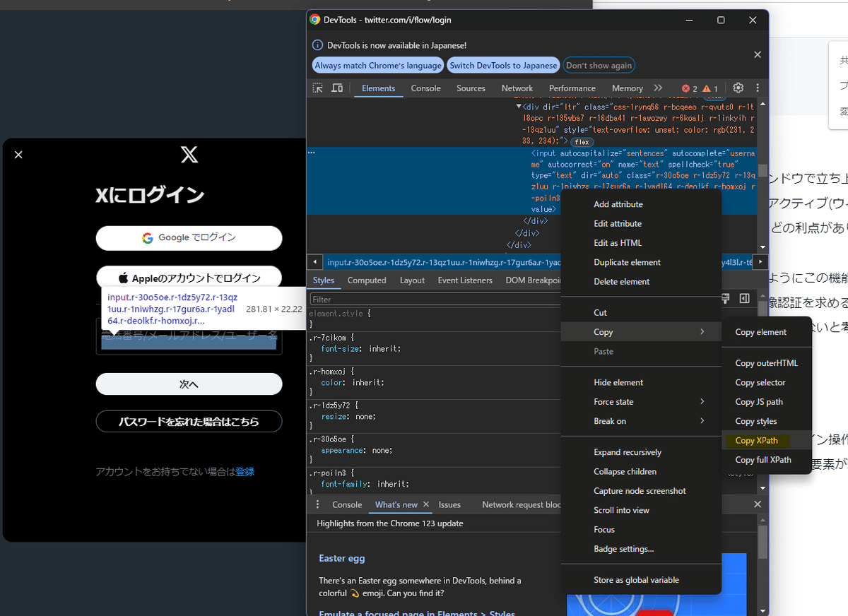This screenshot has height=616, width=848.
Task: Select the Event Listeners sub-tab
Action: point(465,280)
